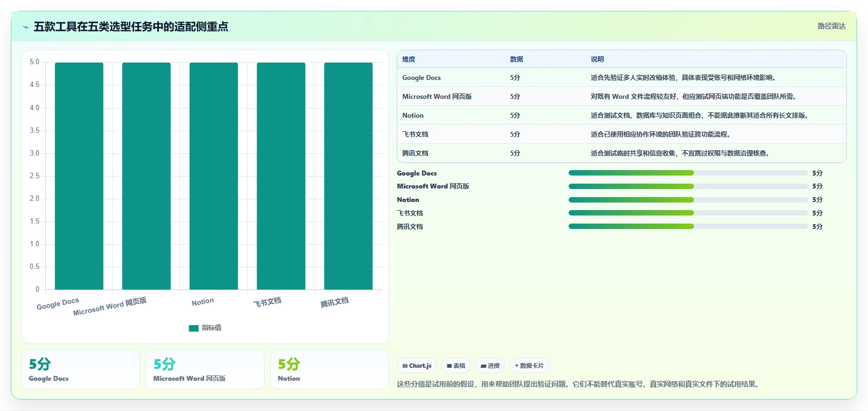Click the 数据 column header
Screen dimensions: 868x411
click(517, 59)
